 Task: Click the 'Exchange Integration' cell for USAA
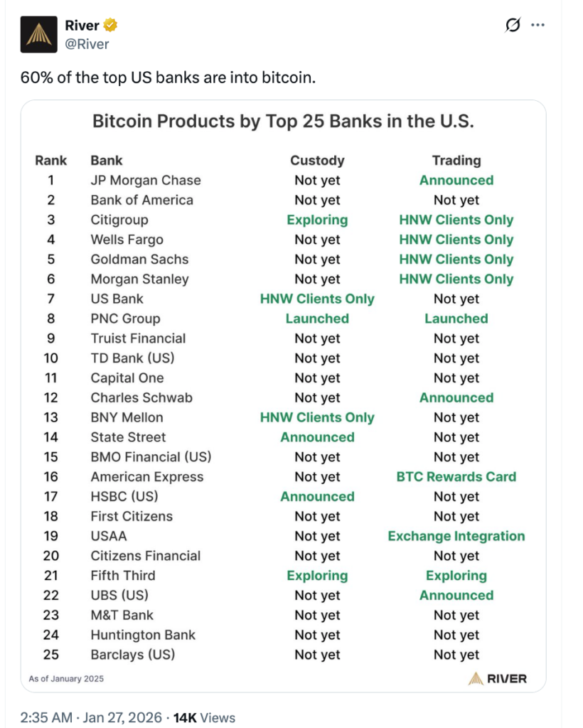tap(456, 536)
